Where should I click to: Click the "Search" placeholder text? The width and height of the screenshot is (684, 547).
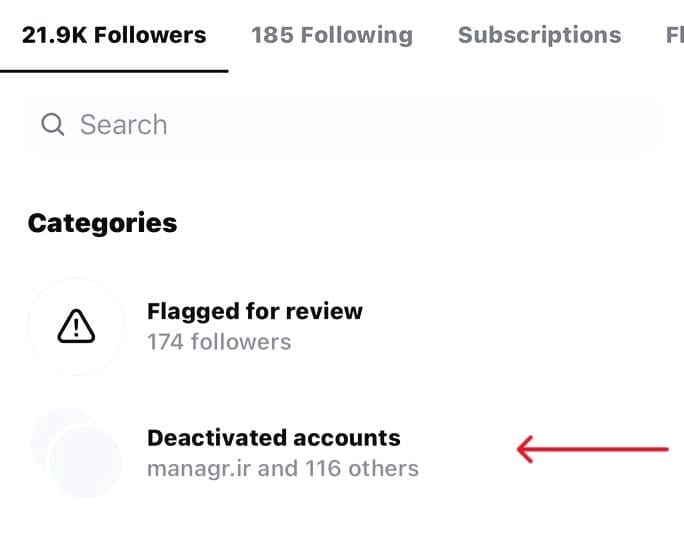pyautogui.click(x=123, y=125)
